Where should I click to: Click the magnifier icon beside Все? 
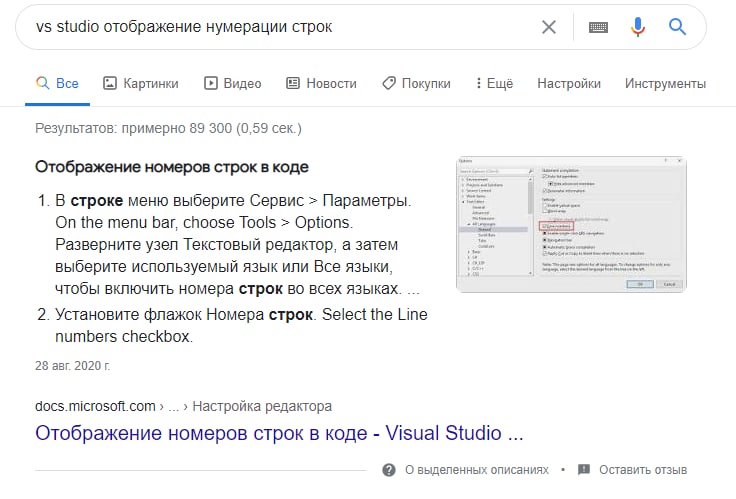[x=42, y=83]
